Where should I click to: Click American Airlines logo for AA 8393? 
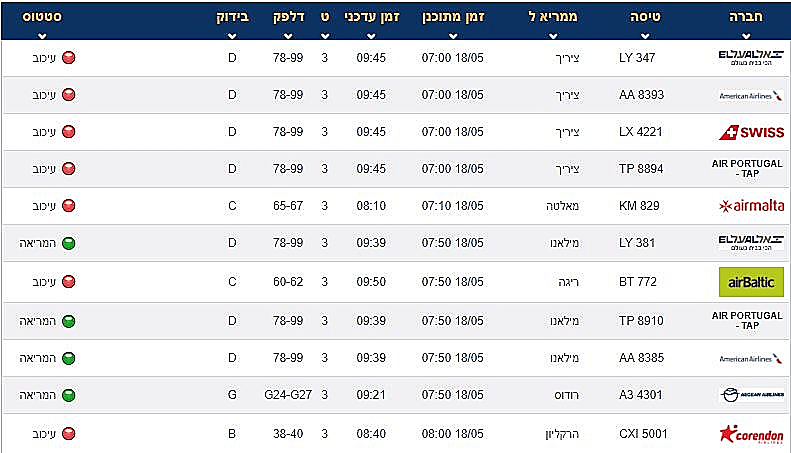(x=751, y=95)
